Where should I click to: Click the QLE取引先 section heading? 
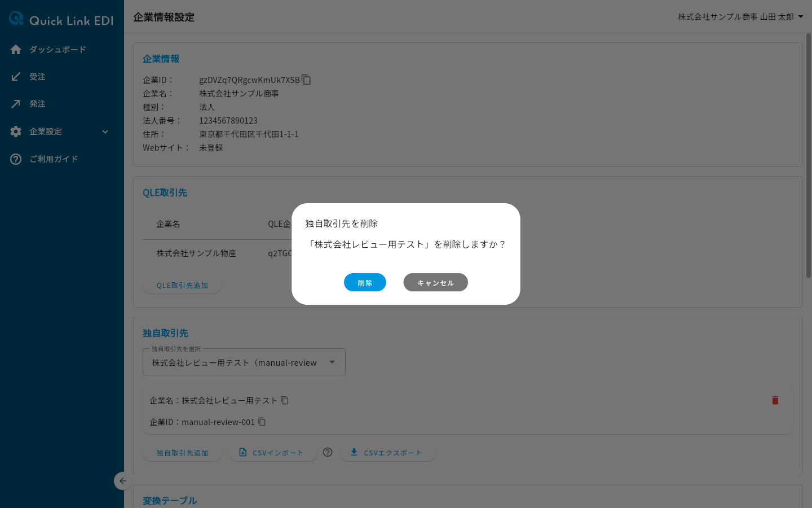(165, 192)
